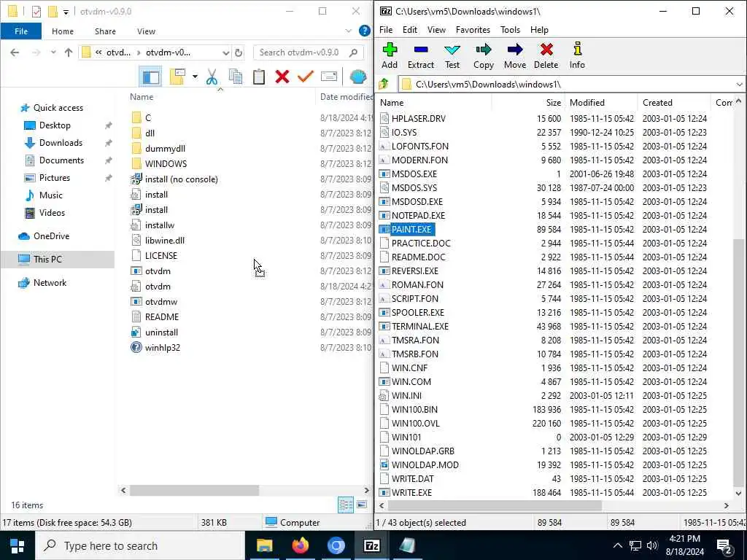Open the recent locations dropdown in Explorer
Screen dimensions: 747x560
click(x=53, y=52)
